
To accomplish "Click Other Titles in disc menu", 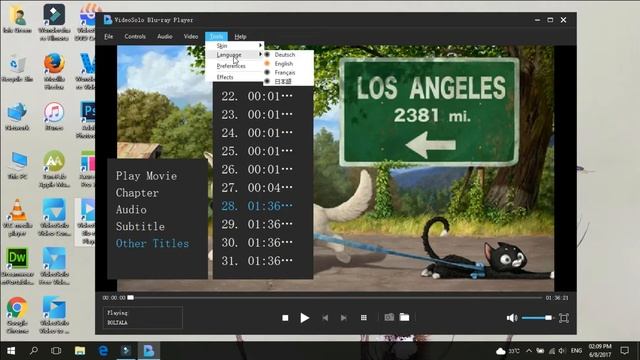I will pos(152,243).
